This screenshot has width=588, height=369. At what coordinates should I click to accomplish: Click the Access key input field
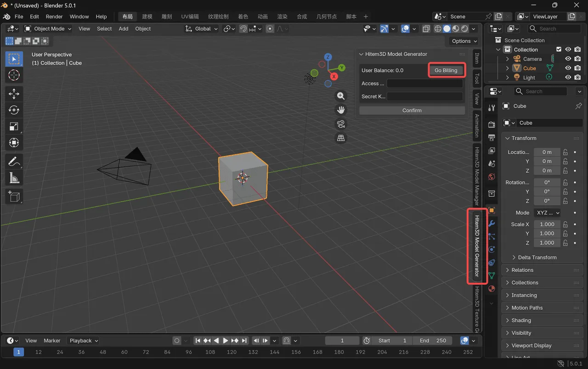point(425,84)
